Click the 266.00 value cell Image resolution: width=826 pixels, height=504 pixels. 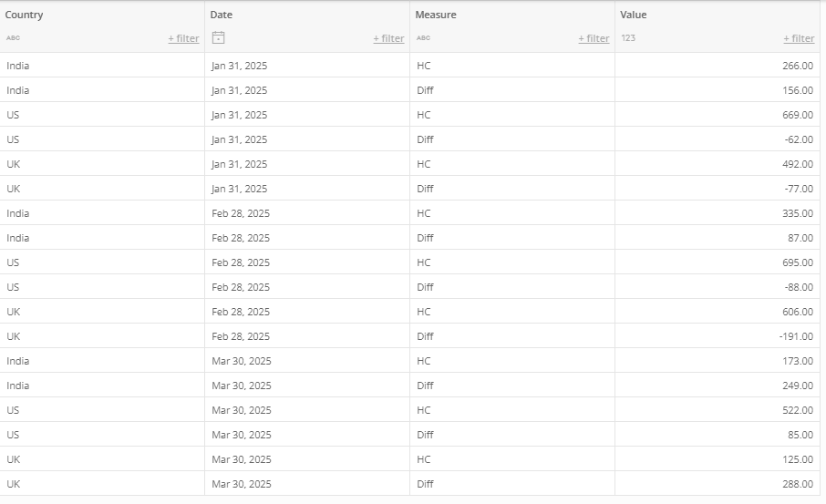(717, 66)
